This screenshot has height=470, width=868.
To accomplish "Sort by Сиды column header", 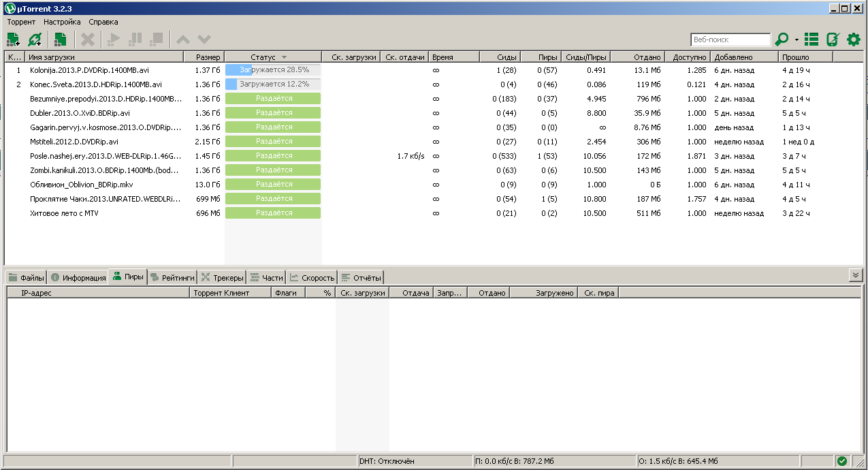I will [x=500, y=57].
